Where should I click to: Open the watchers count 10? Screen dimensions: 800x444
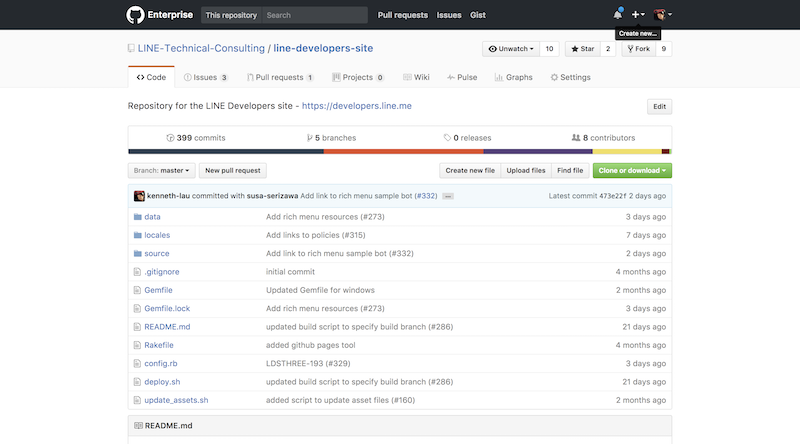[x=549, y=49]
